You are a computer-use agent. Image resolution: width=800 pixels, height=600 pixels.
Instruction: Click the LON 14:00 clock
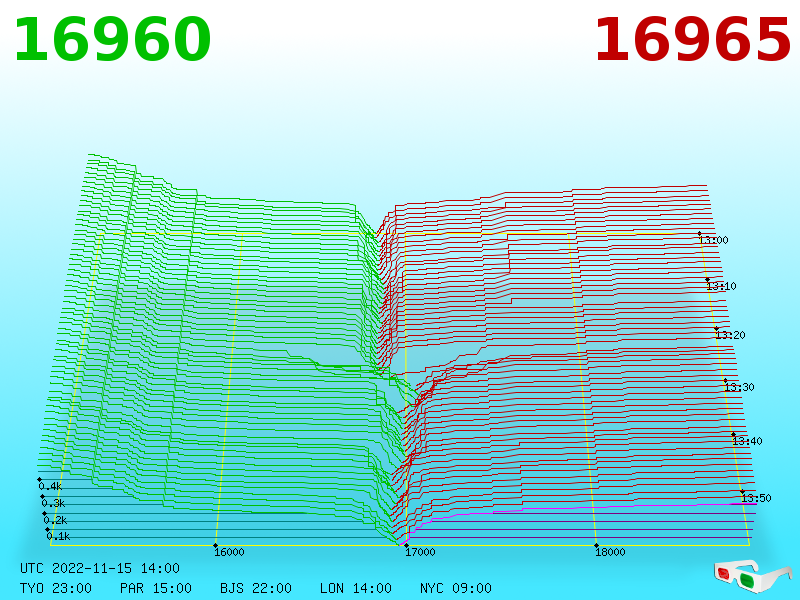coord(356,588)
